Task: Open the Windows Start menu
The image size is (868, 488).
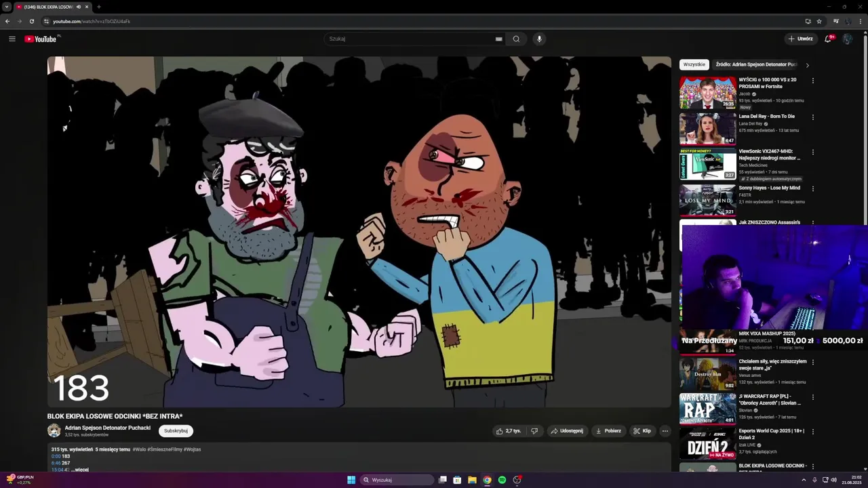Action: point(351,480)
